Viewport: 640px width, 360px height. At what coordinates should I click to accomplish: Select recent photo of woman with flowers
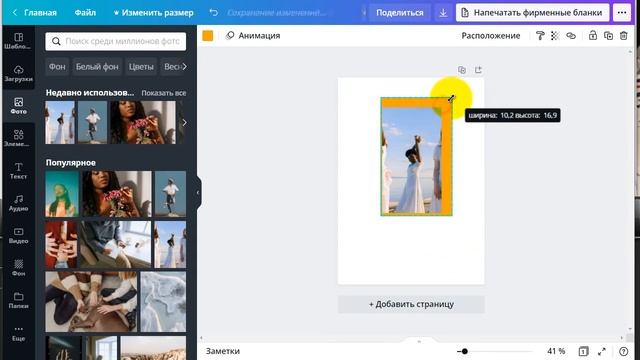click(x=143, y=122)
